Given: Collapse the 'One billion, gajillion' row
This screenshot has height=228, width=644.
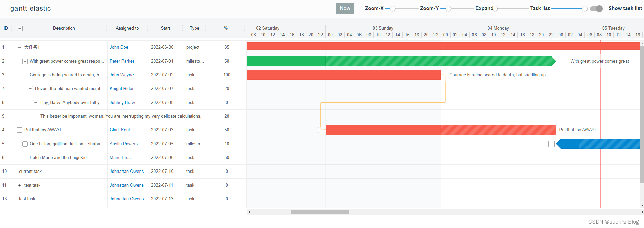Looking at the screenshot, I should [25, 144].
